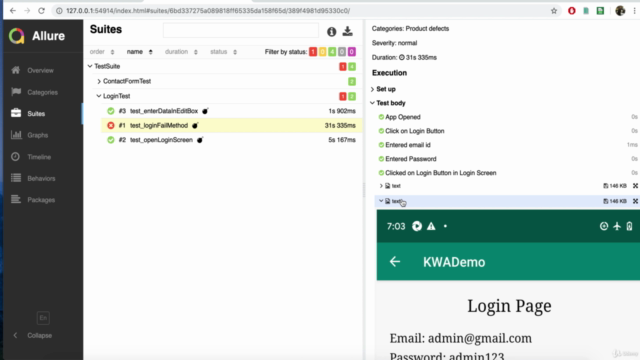Screen dimensions: 640x360
Task: Collapse the Test body section
Action: pyautogui.click(x=388, y=103)
